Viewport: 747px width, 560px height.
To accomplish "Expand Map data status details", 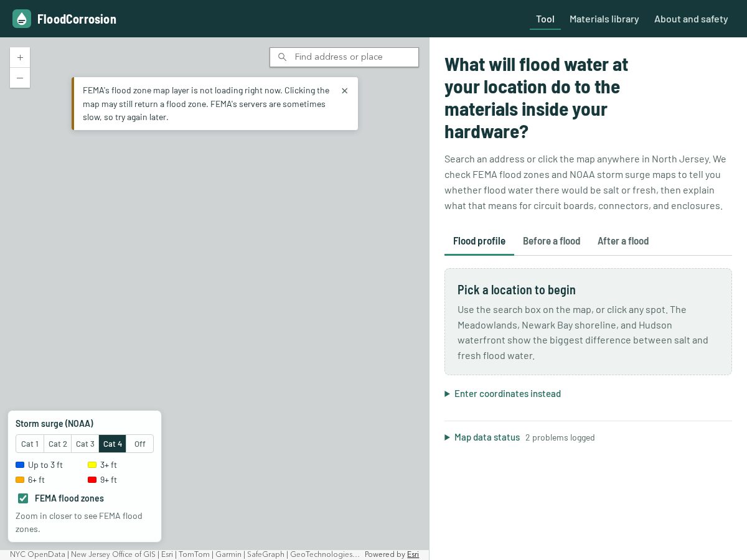I will tap(482, 437).
